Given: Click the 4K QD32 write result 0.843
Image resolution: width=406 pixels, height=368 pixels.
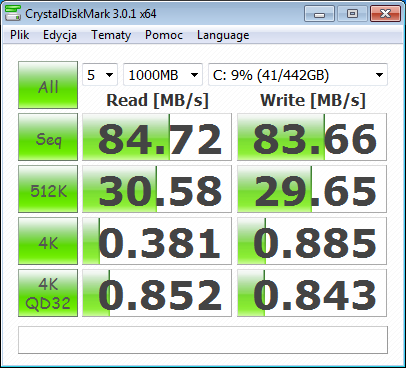Looking at the screenshot, I should click(312, 293).
